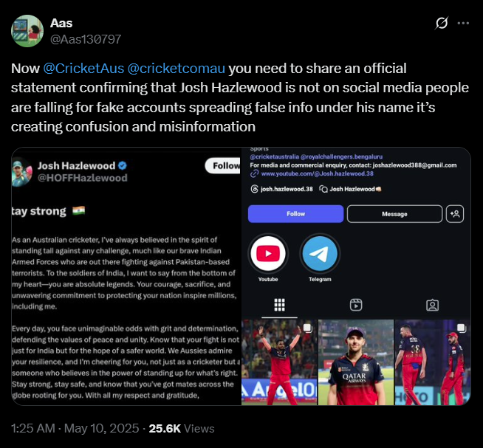Click the white Follow button beside Josh Hazlewood
483x448 pixels.
[223, 165]
